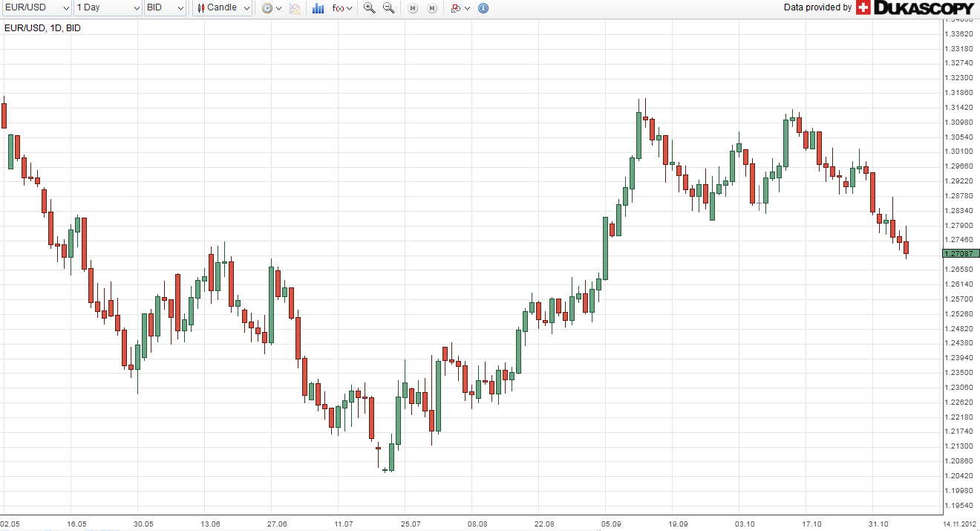Click the blue information icon
The width and height of the screenshot is (980, 531).
(x=483, y=8)
